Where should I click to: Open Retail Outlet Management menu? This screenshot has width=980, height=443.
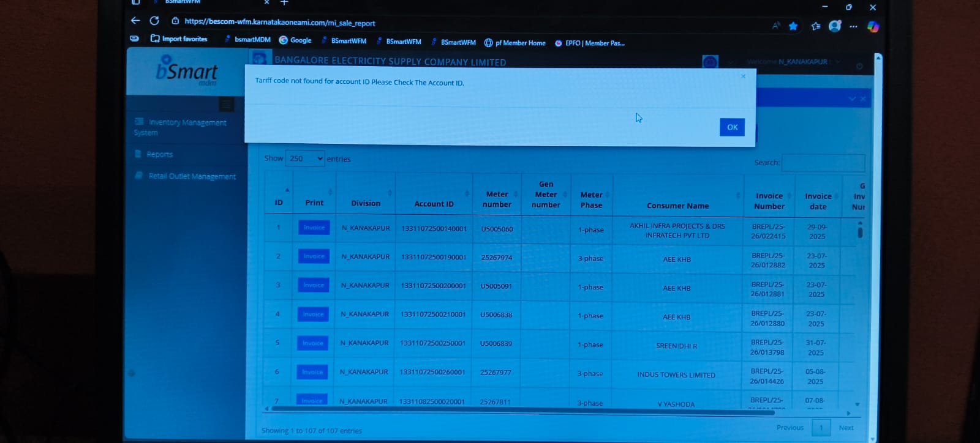point(186,176)
